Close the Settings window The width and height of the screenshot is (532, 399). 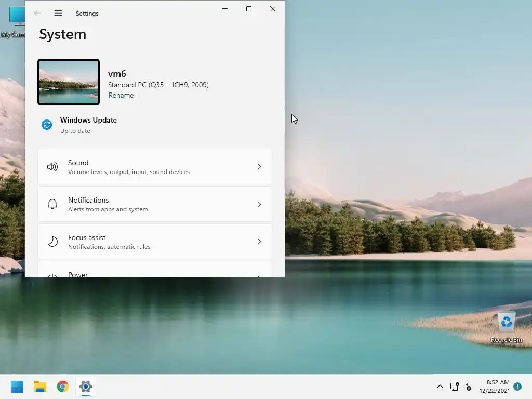tap(273, 9)
